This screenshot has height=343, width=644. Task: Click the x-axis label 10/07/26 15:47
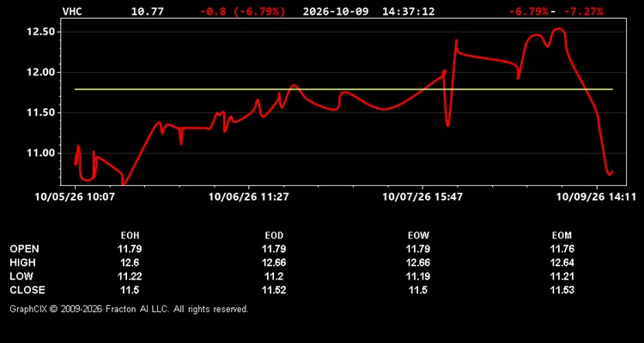422,197
